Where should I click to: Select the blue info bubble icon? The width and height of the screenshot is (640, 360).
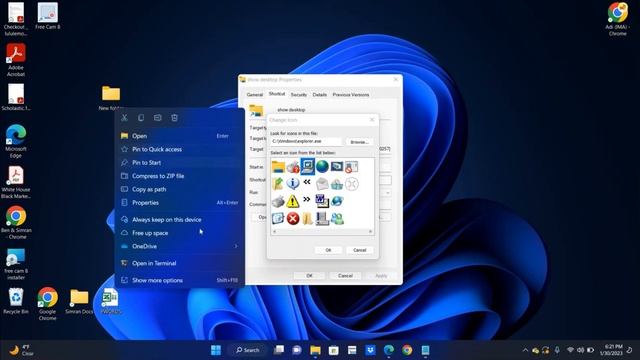tap(293, 184)
